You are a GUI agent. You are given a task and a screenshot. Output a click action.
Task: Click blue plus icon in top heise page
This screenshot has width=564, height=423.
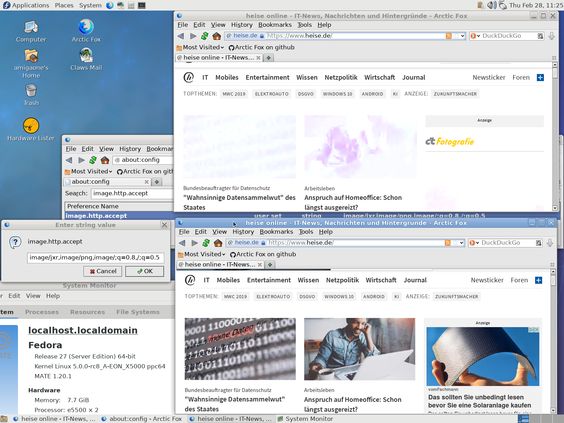click(x=540, y=77)
